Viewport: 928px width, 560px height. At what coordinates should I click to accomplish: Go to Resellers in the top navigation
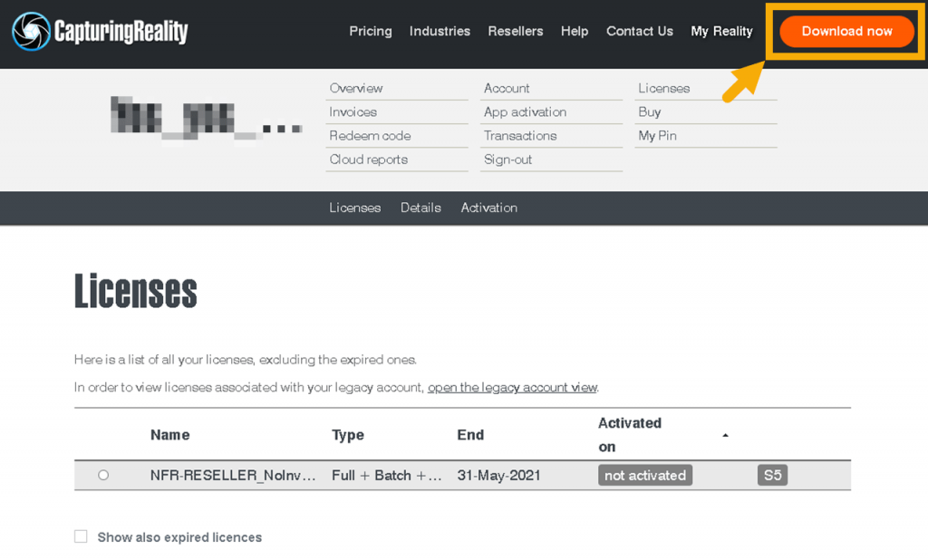(x=515, y=31)
